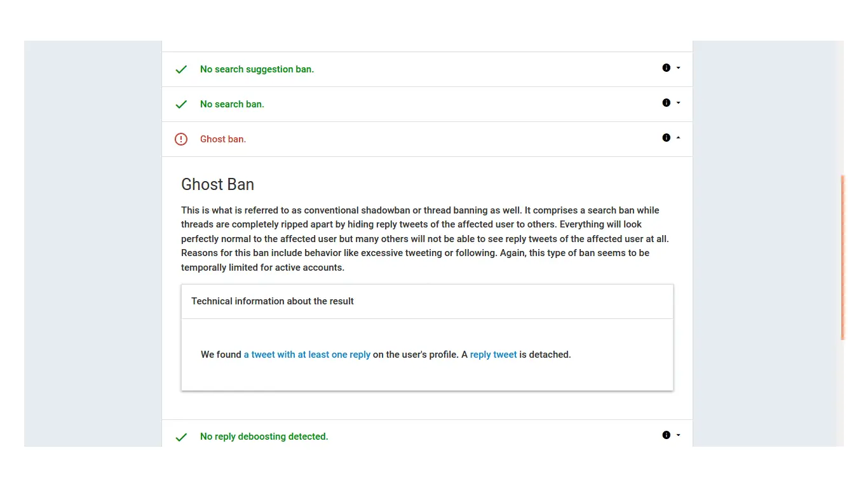Click the green checkmark beside No search suggestion ban

181,69
